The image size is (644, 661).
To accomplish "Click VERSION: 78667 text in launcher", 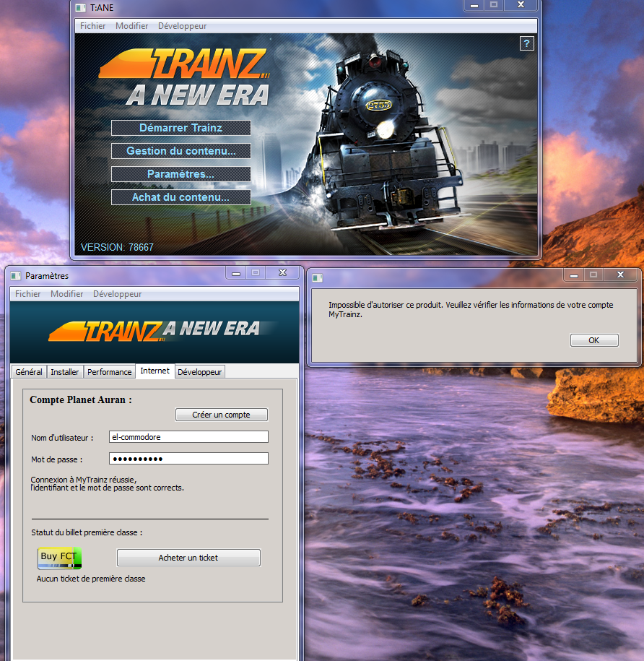I will pos(117,247).
